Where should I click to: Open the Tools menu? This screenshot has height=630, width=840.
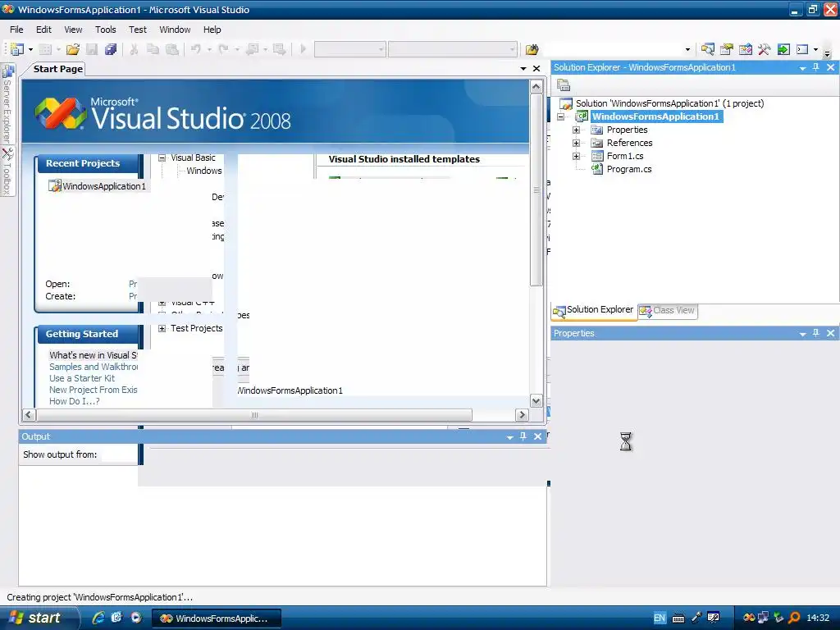(106, 30)
